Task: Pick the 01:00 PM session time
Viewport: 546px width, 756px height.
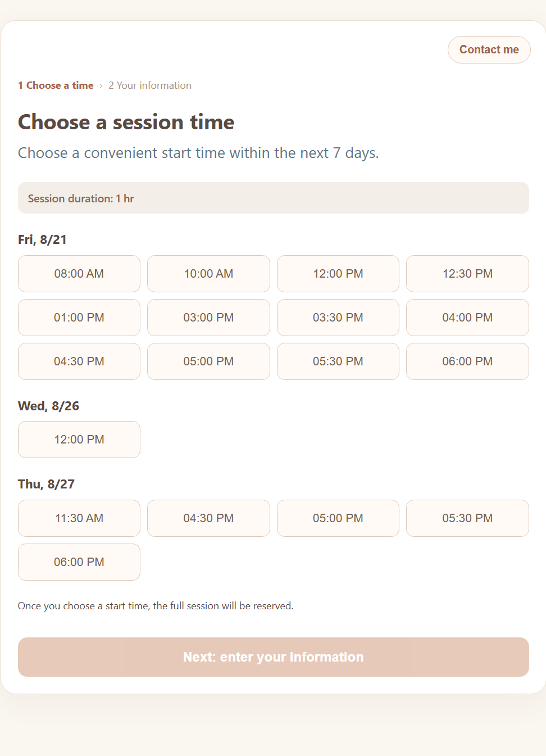Action: pos(79,318)
